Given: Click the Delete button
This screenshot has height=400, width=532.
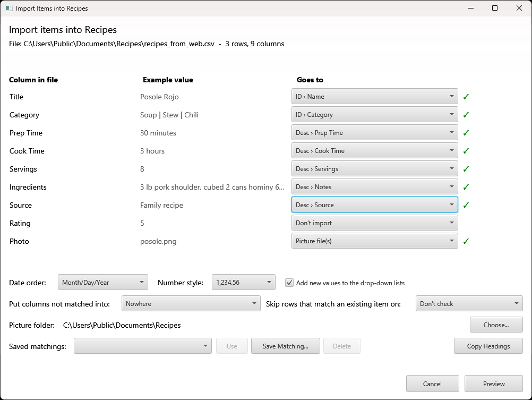Looking at the screenshot, I should tap(342, 346).
